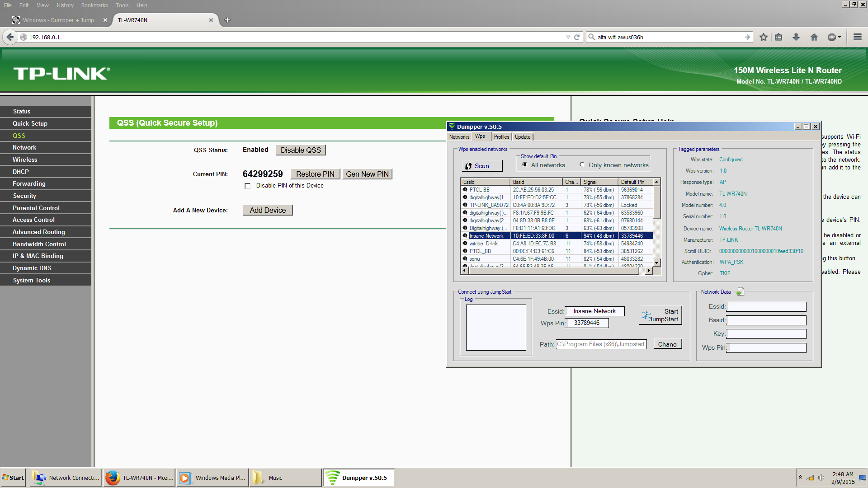
Task: Open a new browser tab
Action: click(227, 20)
